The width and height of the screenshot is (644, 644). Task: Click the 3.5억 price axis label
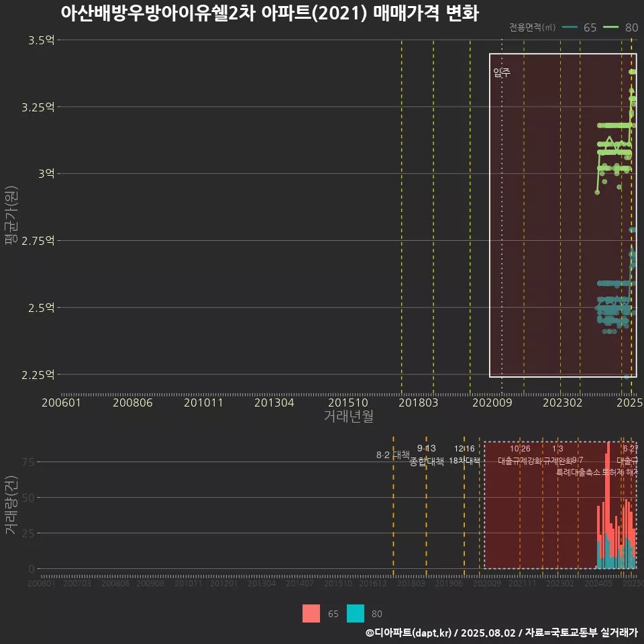41,40
